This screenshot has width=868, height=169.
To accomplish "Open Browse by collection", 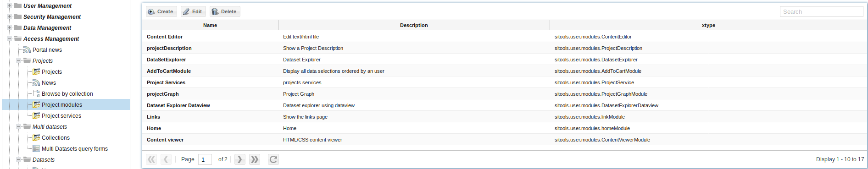I will pos(67,94).
